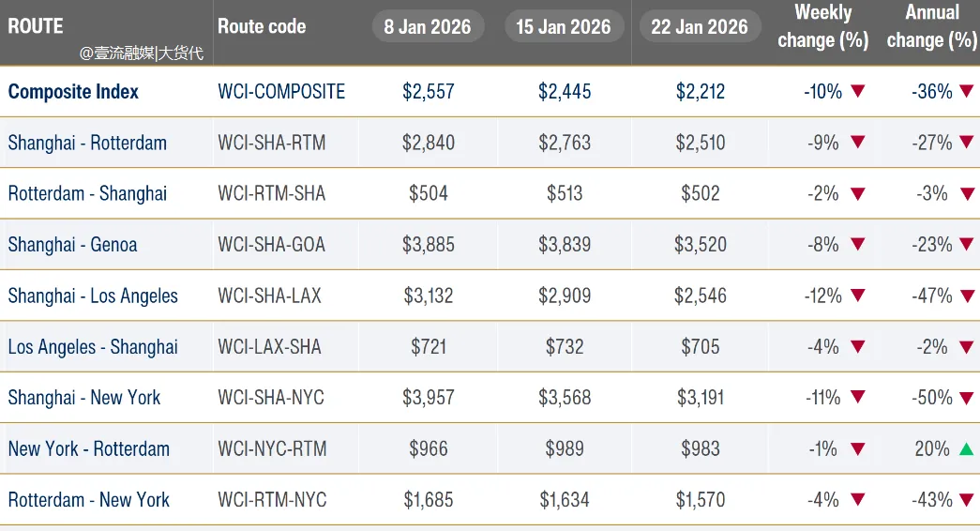Screen dimensions: 980x531
Task: Select the Annual change (%) column header
Action: pos(931,26)
